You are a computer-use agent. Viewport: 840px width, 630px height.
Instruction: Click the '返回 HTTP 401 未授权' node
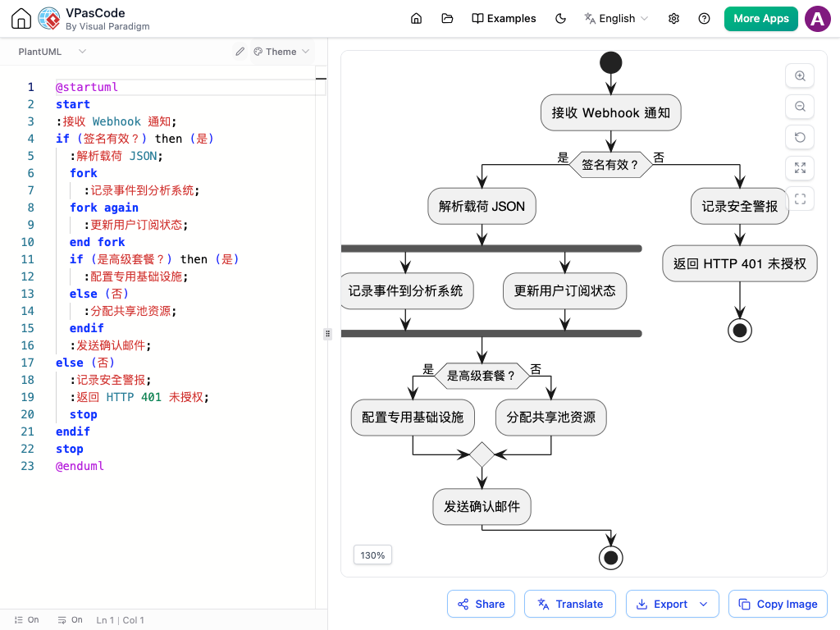point(740,263)
